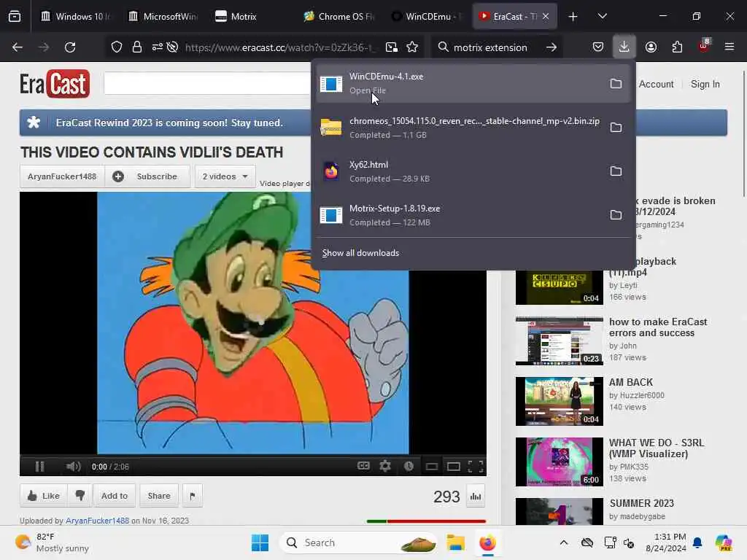This screenshot has height=560, width=747.
Task: Switch to large player size
Action: [x=454, y=467]
